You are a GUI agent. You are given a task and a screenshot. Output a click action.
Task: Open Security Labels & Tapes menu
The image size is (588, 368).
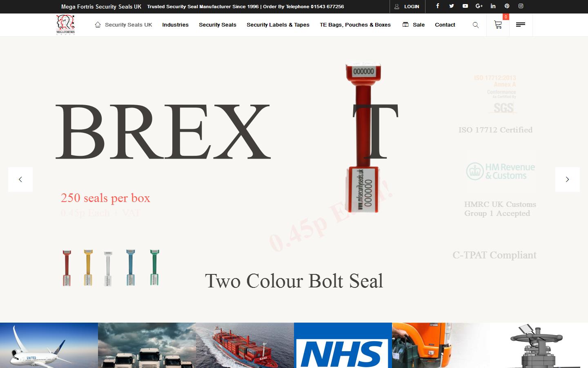click(278, 25)
